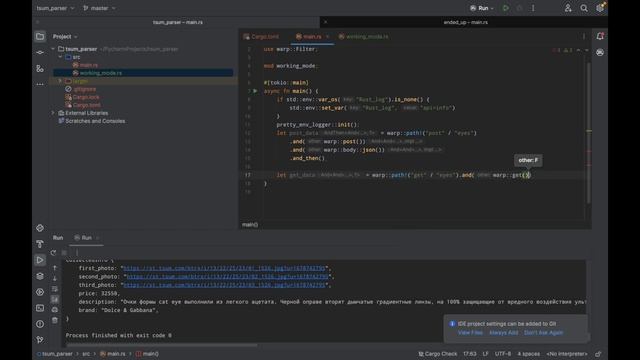Click the Debug bug icon in toolbar
Image resolution: width=640 pixels, height=360 pixels.
(x=519, y=8)
